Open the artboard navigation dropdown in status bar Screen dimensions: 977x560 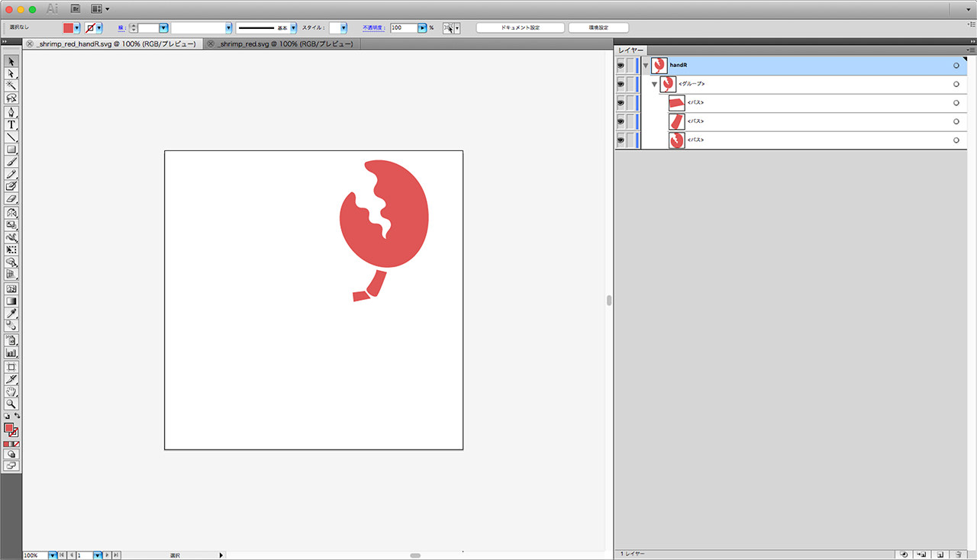pos(97,555)
